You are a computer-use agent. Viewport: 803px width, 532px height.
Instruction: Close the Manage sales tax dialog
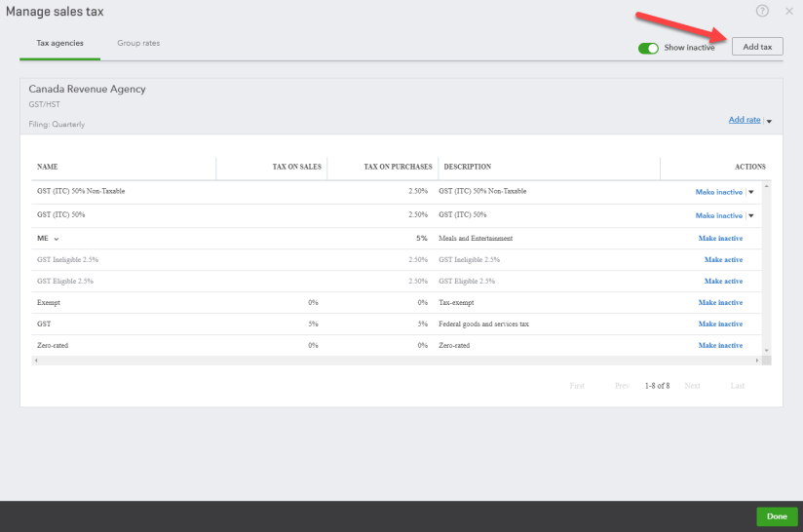tap(789, 11)
